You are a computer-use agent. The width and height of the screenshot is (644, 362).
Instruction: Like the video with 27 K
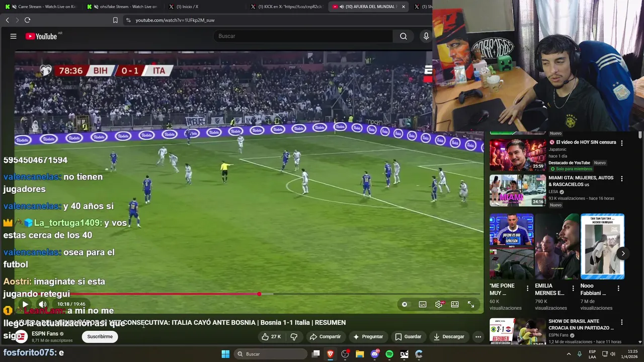(271, 336)
